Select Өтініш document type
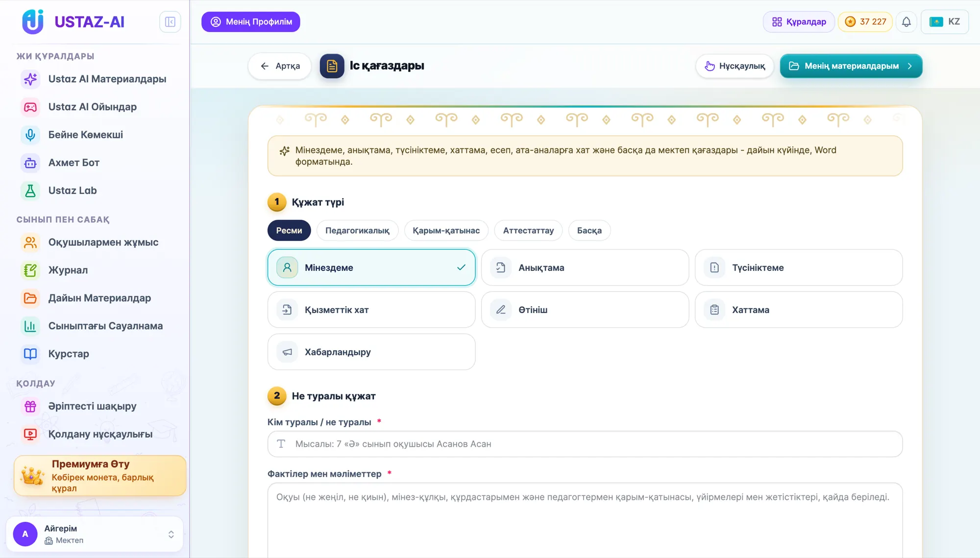 [x=585, y=310]
